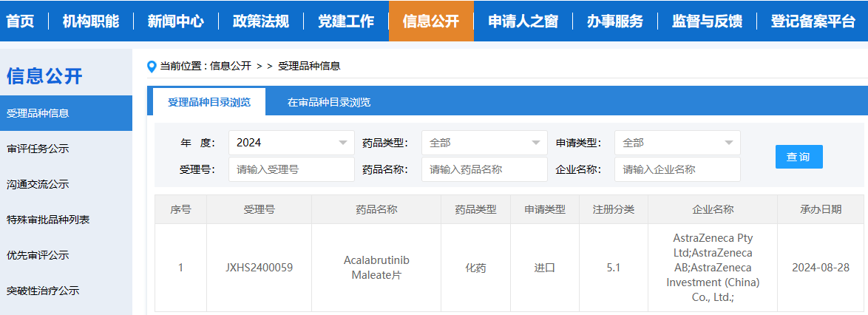Viewport: 868px width, 315px height.
Task: Click the 企业名称 input field
Action: [x=677, y=169]
